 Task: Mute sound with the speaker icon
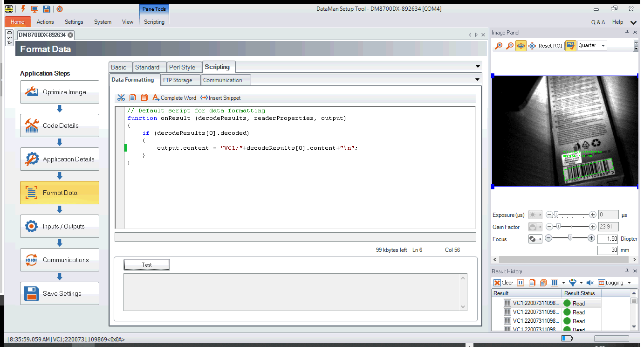point(589,283)
